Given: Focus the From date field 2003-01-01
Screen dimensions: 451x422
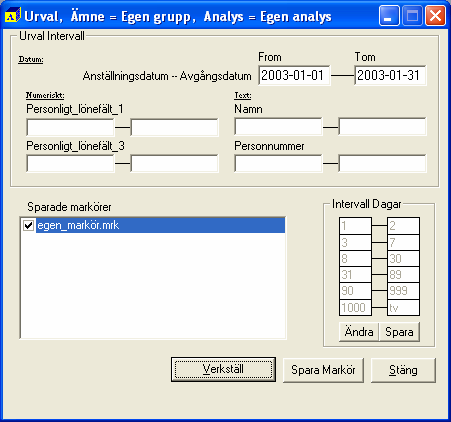Looking at the screenshot, I should point(294,75).
